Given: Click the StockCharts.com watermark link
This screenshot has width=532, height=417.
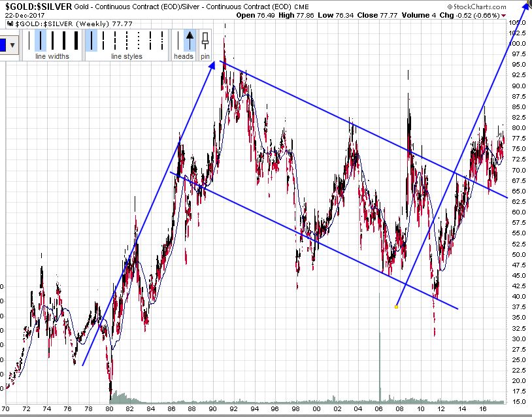Looking at the screenshot, I should pos(476,6).
